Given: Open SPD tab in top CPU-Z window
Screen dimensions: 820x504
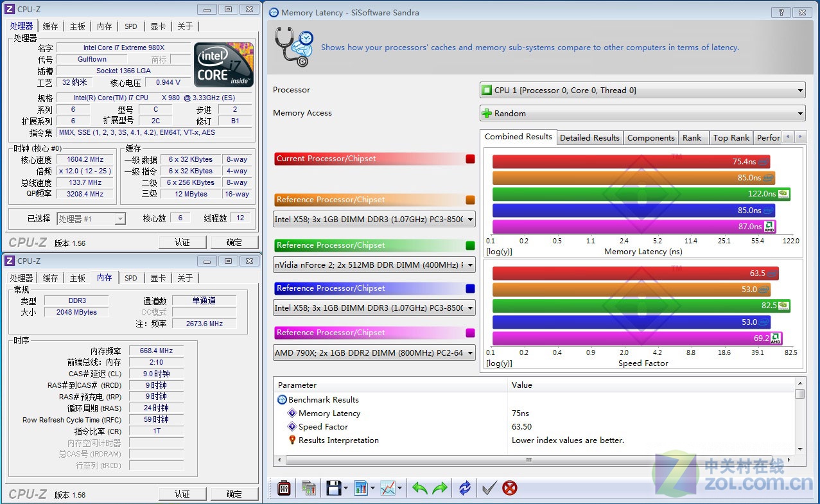Looking at the screenshot, I should click(x=131, y=26).
